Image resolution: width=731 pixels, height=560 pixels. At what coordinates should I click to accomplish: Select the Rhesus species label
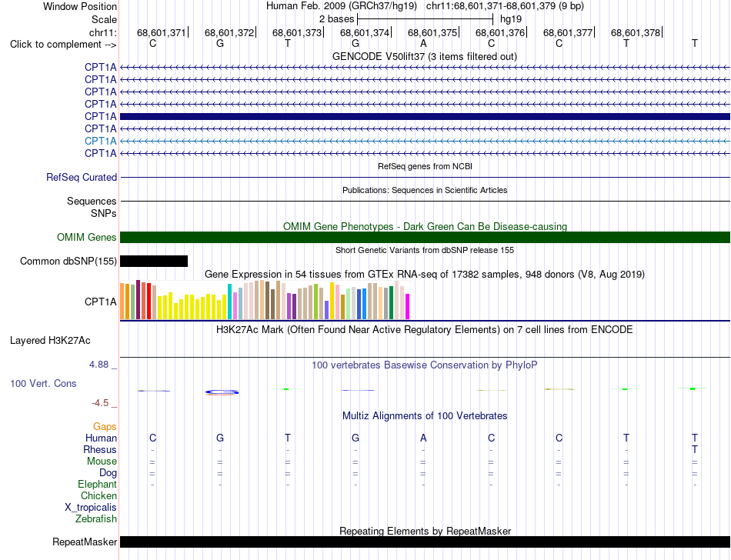click(100, 449)
